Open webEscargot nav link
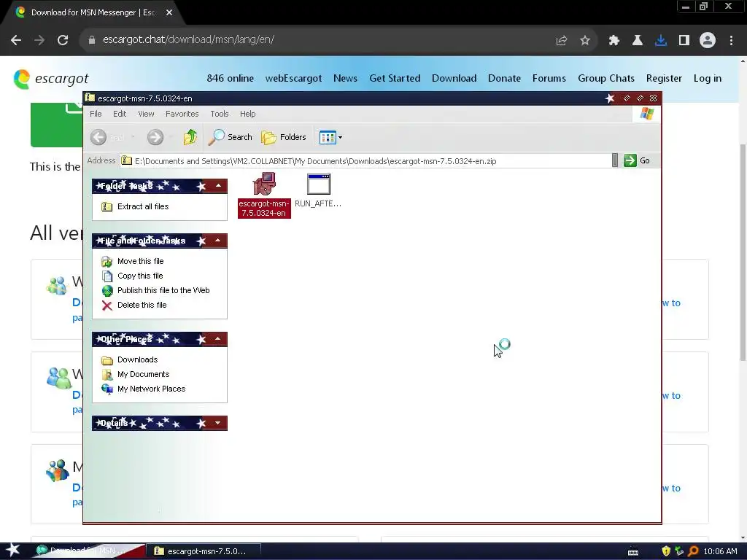The image size is (747, 560). (293, 79)
